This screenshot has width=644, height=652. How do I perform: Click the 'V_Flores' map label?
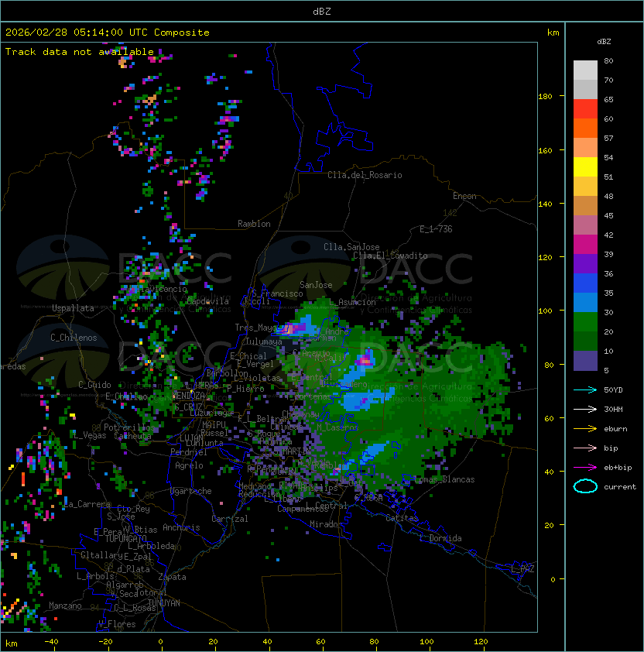117,624
